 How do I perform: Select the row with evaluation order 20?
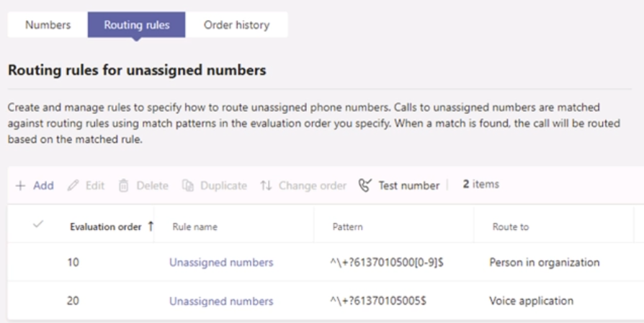(x=38, y=301)
